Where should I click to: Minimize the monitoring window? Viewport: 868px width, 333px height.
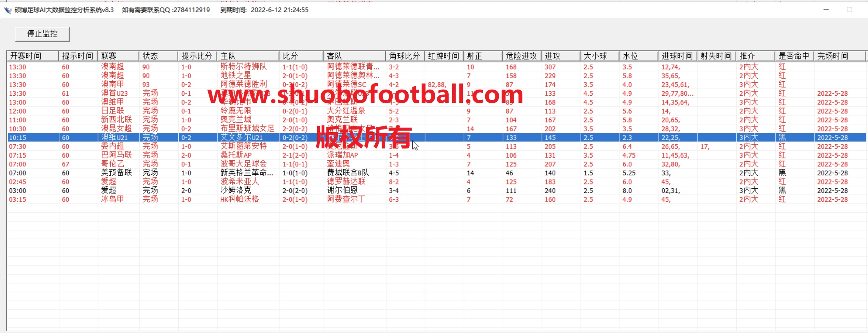click(826, 10)
